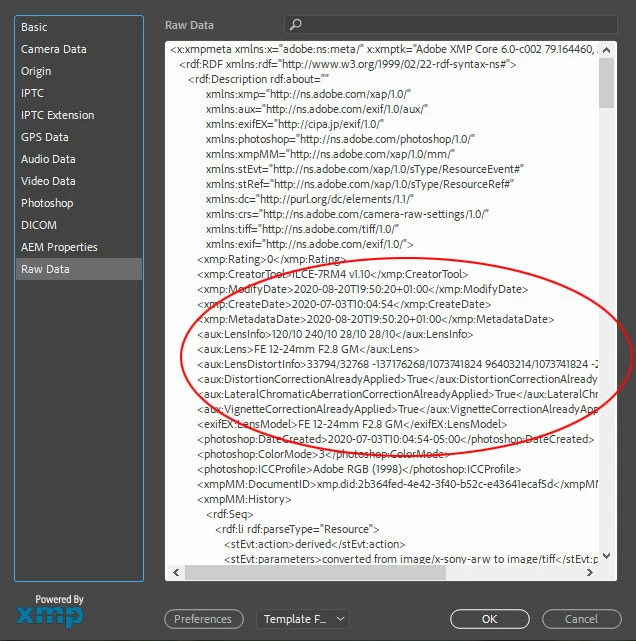Click the aux:LensInfo line
This screenshot has height=641, width=636.
pyautogui.click(x=335, y=334)
